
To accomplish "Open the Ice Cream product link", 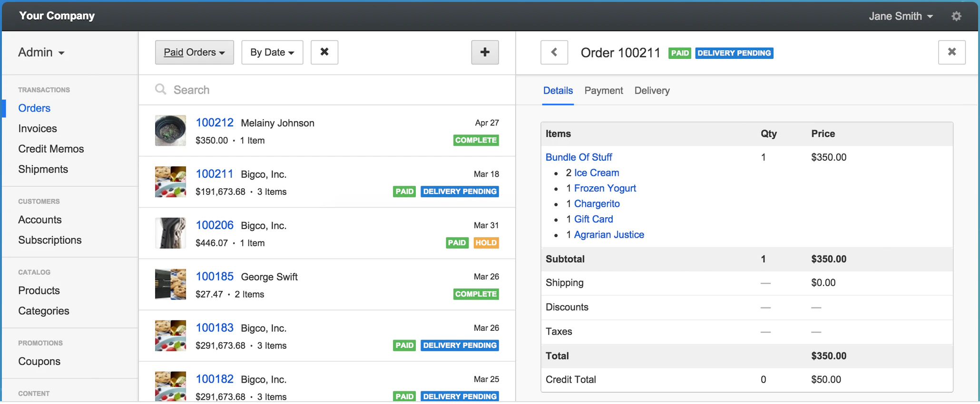I will pos(597,173).
